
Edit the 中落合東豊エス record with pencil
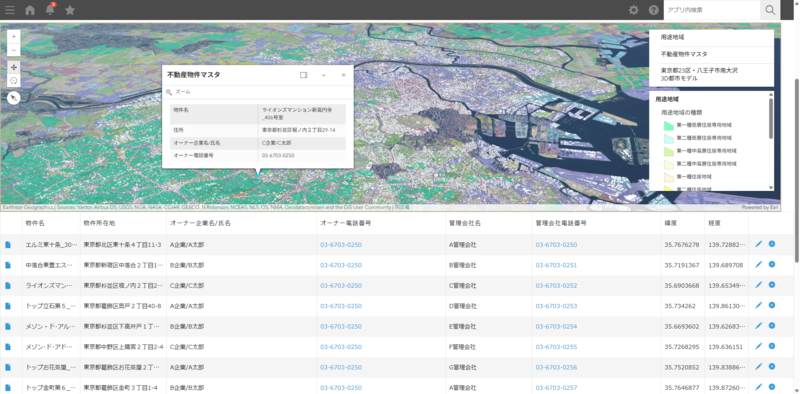pos(759,265)
